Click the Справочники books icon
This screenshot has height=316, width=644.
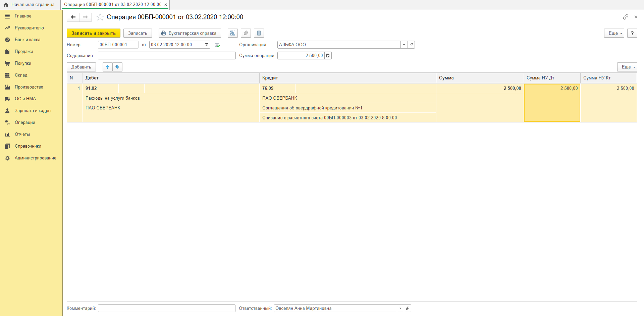click(x=7, y=146)
